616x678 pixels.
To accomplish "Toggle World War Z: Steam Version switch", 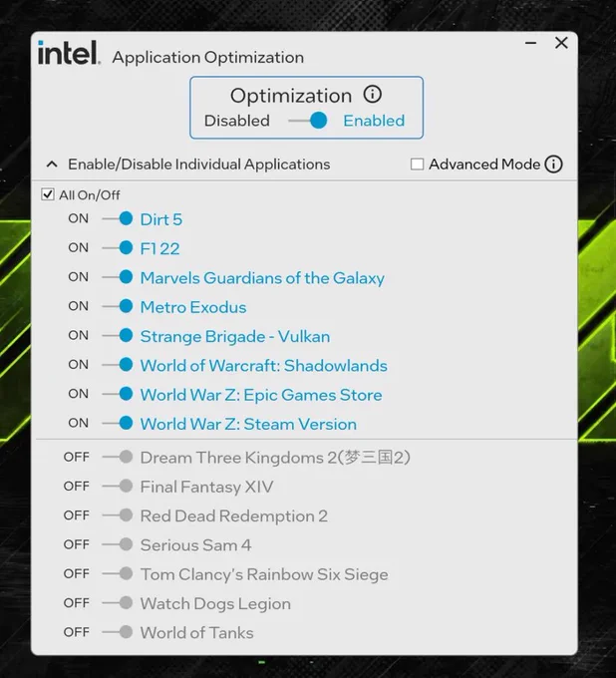I will [118, 423].
